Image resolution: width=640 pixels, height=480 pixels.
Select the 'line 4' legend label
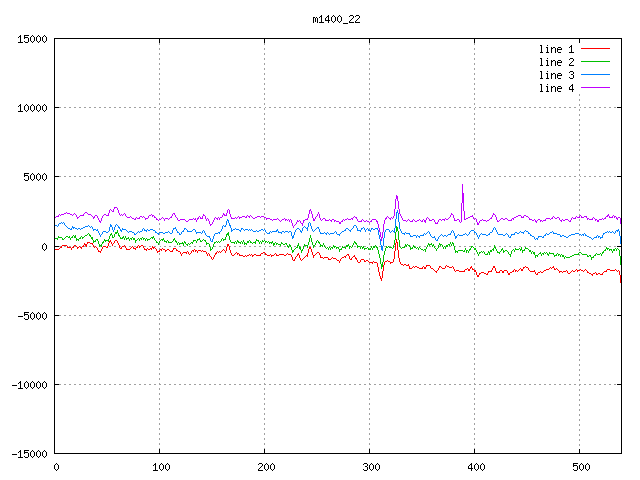click(556, 88)
